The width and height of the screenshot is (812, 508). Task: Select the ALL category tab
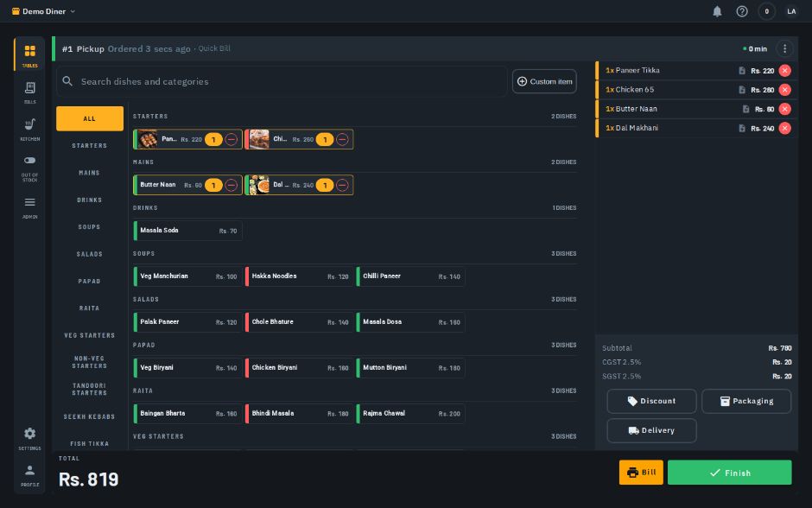tap(90, 118)
